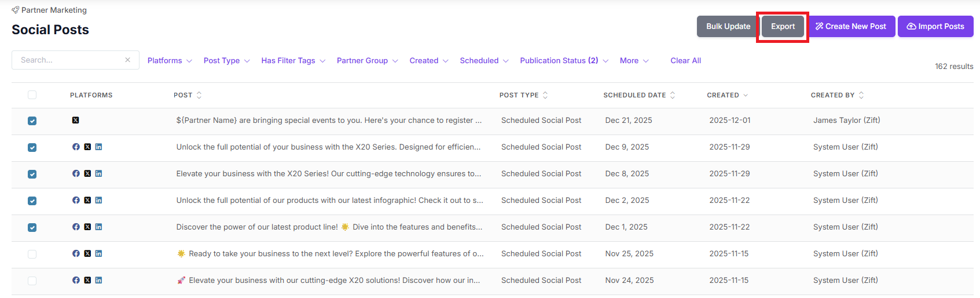Uncheck the Dec 2, 2025 post checkbox

click(x=32, y=201)
